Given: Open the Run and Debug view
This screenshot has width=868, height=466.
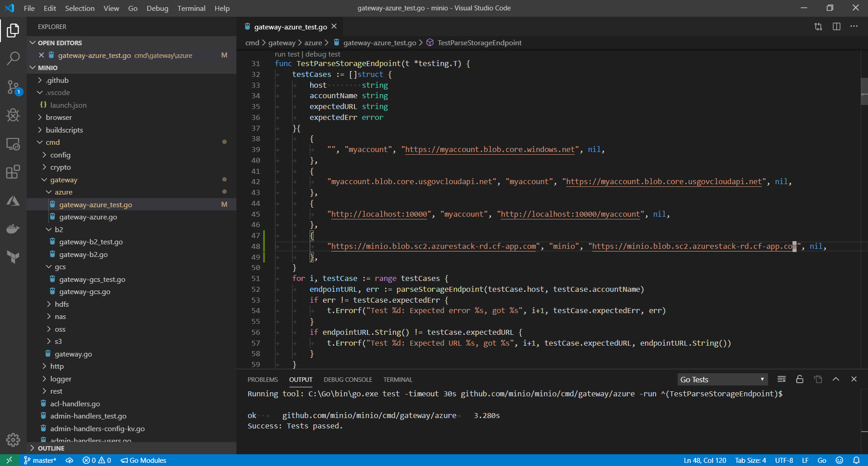Looking at the screenshot, I should coord(13,115).
